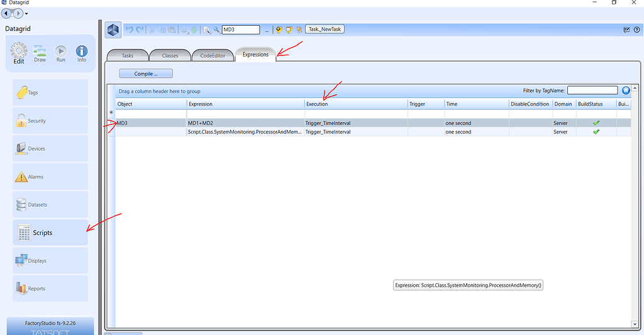Switch to the Tasks tab
Viewport: 644px width, 335px height.
coord(127,55)
